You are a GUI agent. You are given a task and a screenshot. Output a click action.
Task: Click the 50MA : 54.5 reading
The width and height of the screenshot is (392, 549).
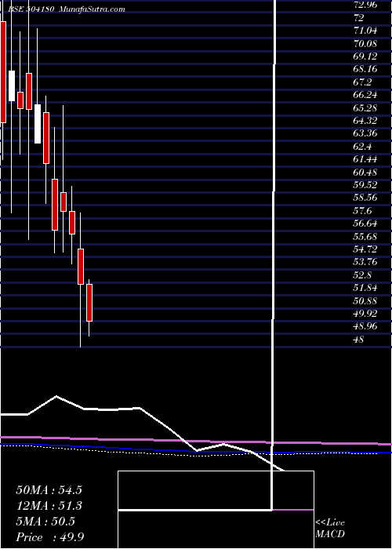point(49,490)
